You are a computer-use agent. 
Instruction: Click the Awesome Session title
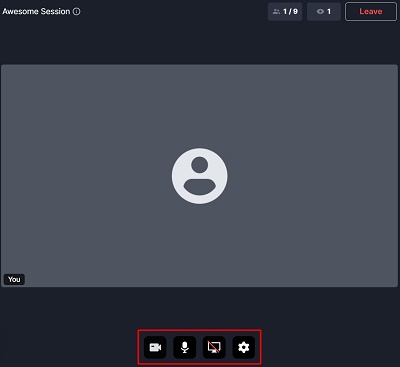[x=36, y=11]
